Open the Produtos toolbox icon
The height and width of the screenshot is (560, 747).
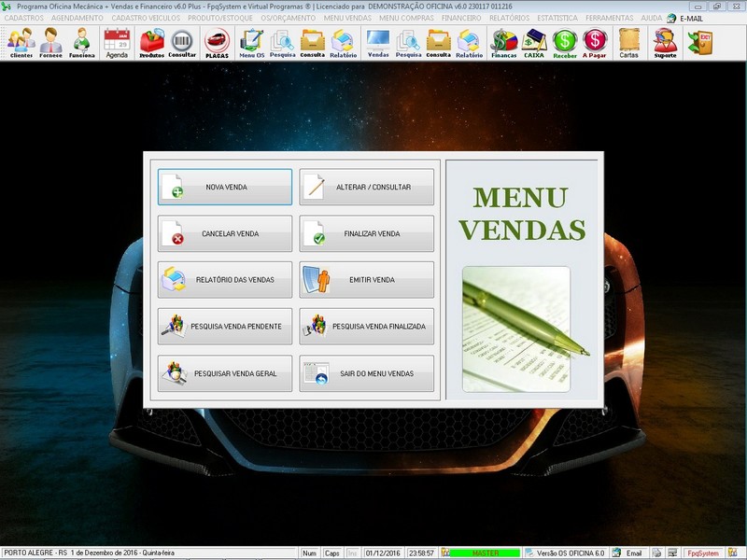[x=151, y=43]
